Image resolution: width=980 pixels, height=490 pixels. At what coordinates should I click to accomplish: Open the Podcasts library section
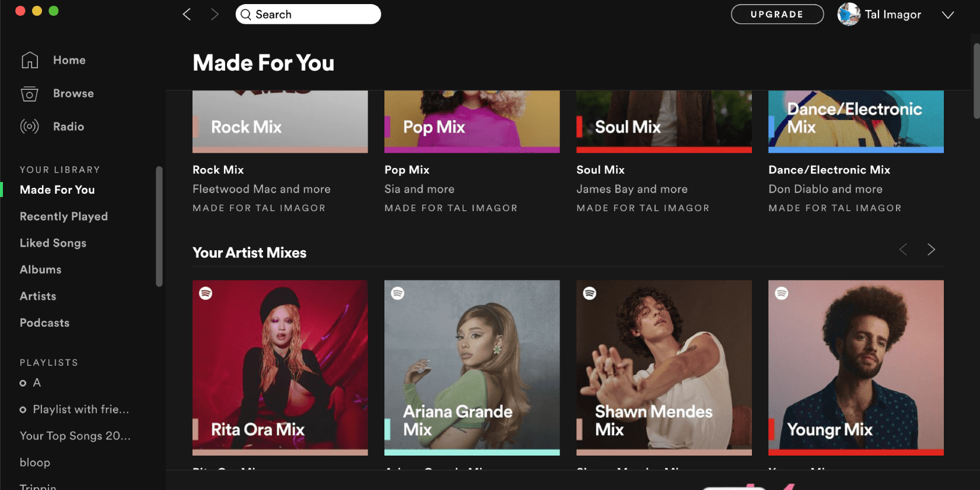44,323
